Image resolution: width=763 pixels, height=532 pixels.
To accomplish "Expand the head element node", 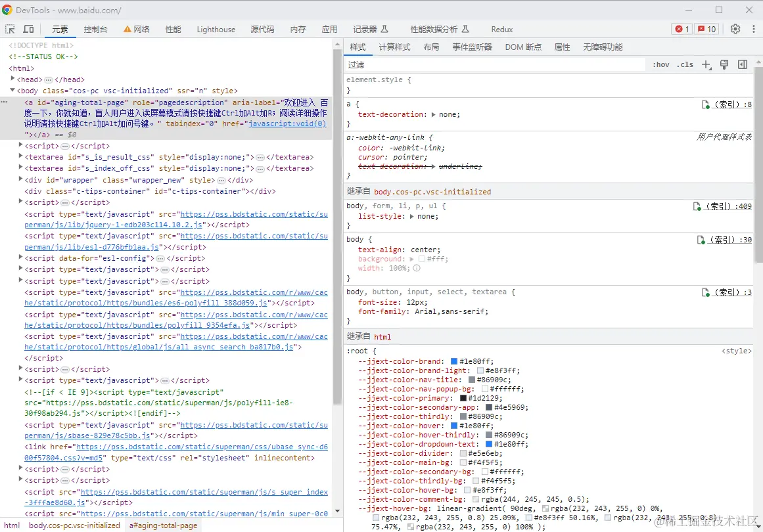I will pyautogui.click(x=12, y=79).
